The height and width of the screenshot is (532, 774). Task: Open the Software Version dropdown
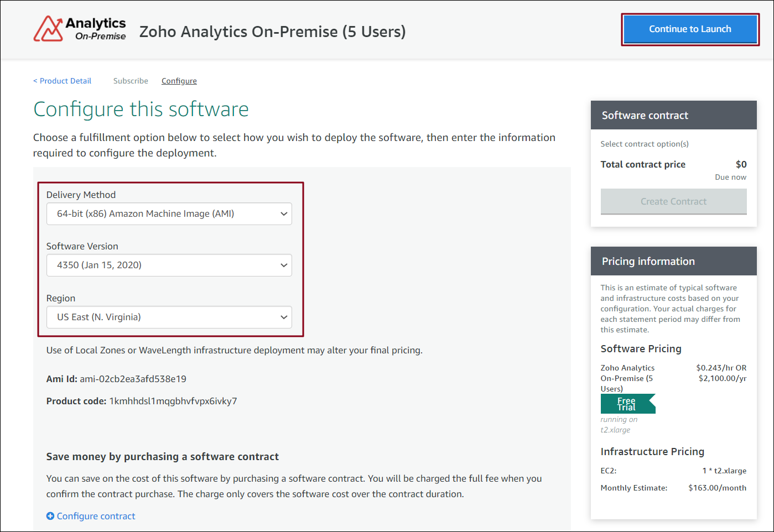[169, 265]
